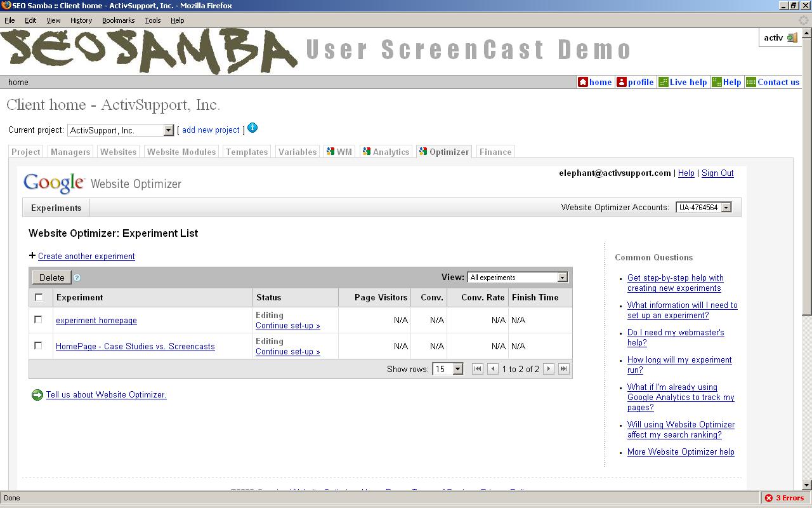The width and height of the screenshot is (812, 508).
Task: Switch to the Templates tab
Action: click(247, 152)
